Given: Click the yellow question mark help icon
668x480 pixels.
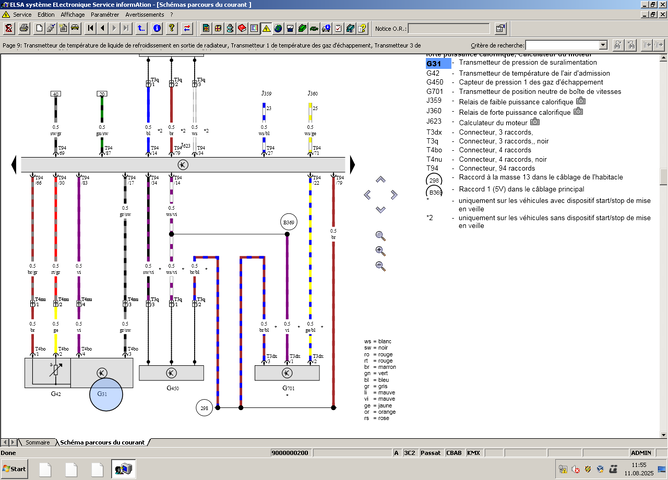Looking at the screenshot, I should 171,29.
